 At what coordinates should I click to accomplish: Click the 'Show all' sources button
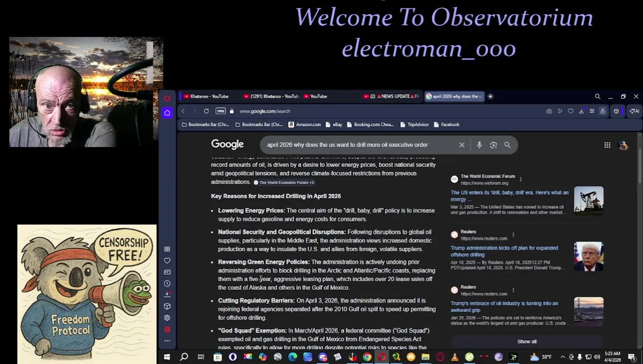click(527, 342)
